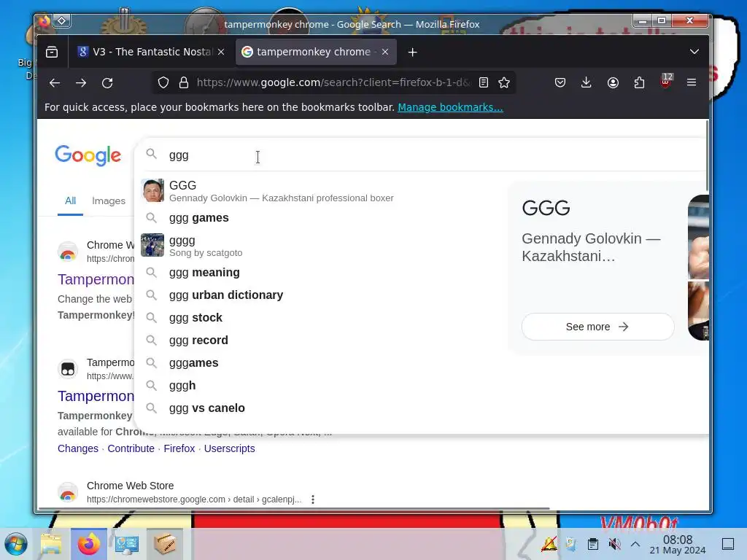
Task: Click the Firefox taskbar icon
Action: tap(89, 544)
